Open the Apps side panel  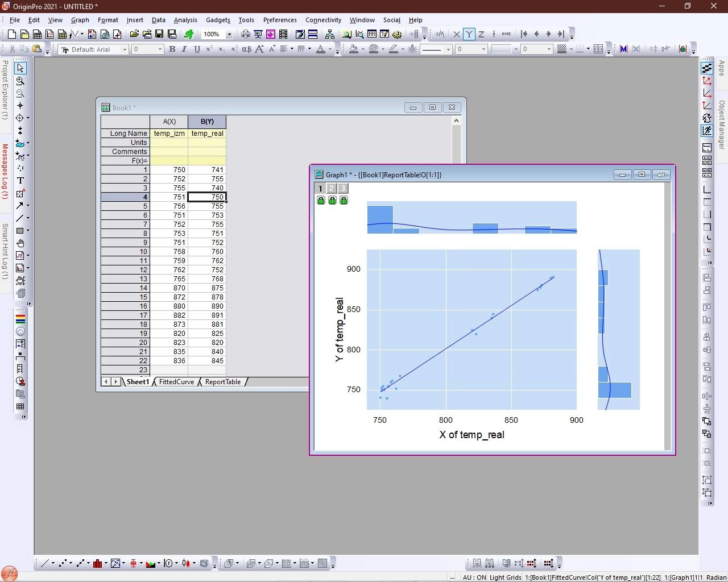point(722,68)
